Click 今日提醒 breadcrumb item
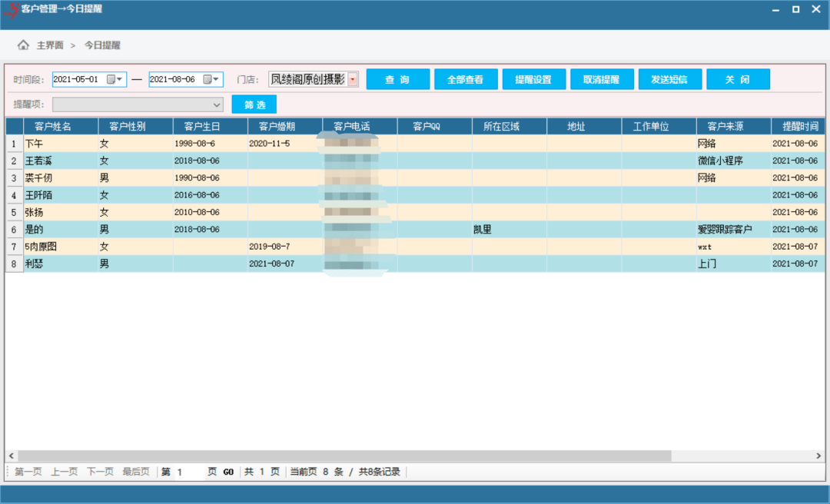The width and height of the screenshot is (830, 504). click(103, 45)
